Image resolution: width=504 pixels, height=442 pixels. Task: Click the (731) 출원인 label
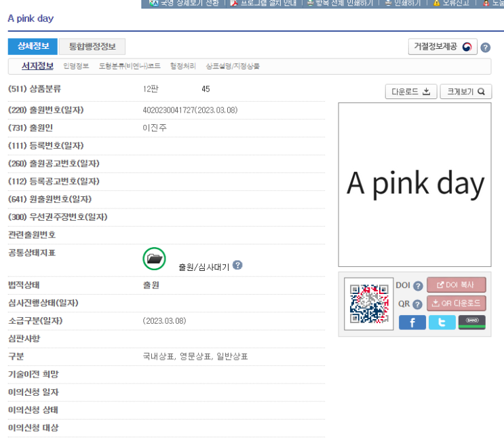(31, 128)
